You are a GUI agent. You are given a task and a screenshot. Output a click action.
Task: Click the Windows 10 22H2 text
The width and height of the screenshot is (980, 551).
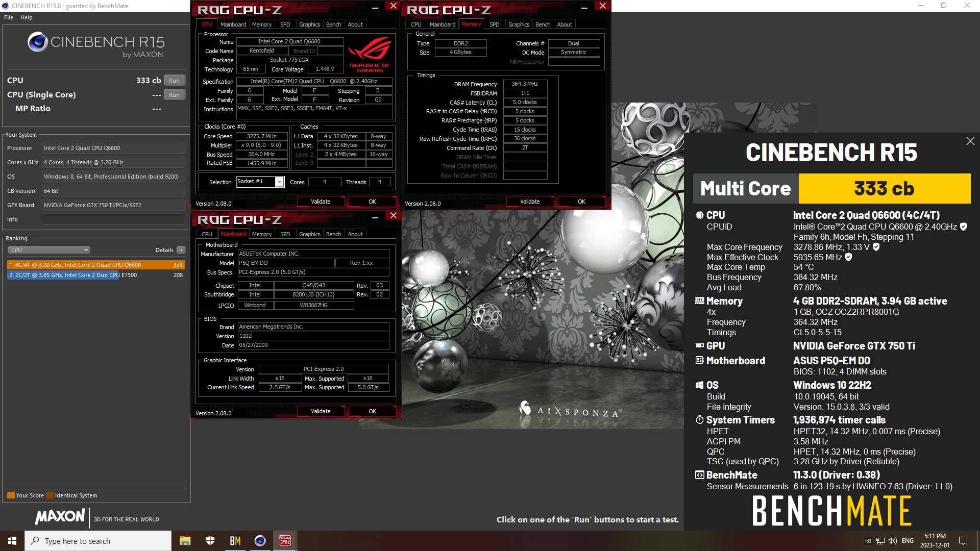[x=832, y=385]
